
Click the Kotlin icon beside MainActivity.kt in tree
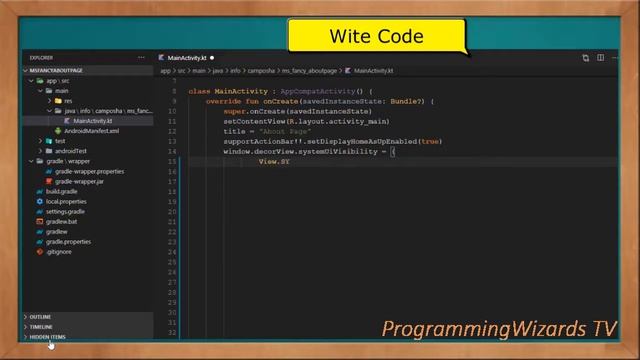(x=67, y=121)
